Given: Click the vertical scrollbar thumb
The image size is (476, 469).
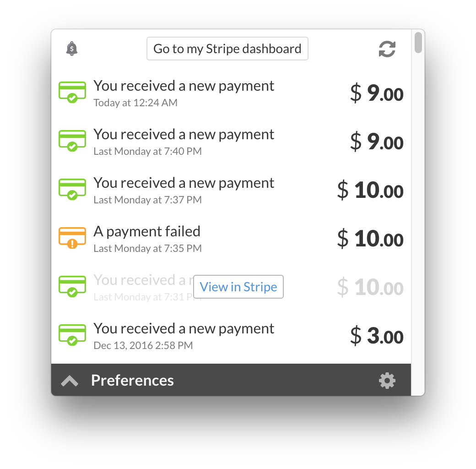Looking at the screenshot, I should pos(418,43).
